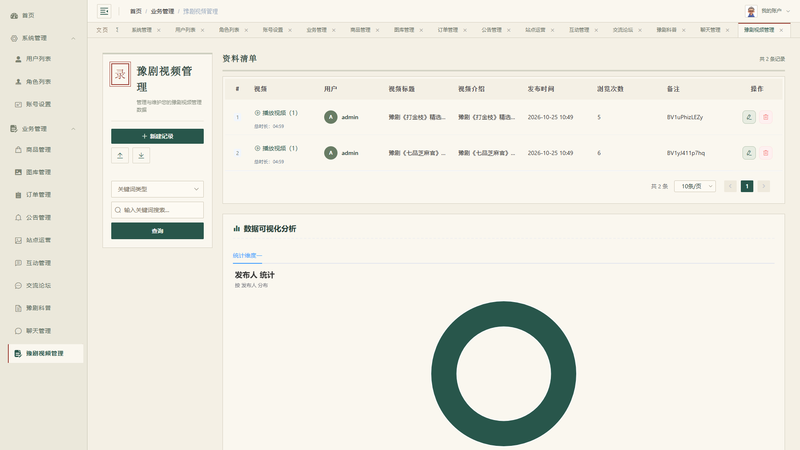Open 首页 dashboard in the left sidebar
The image size is (800, 450).
(23, 16)
